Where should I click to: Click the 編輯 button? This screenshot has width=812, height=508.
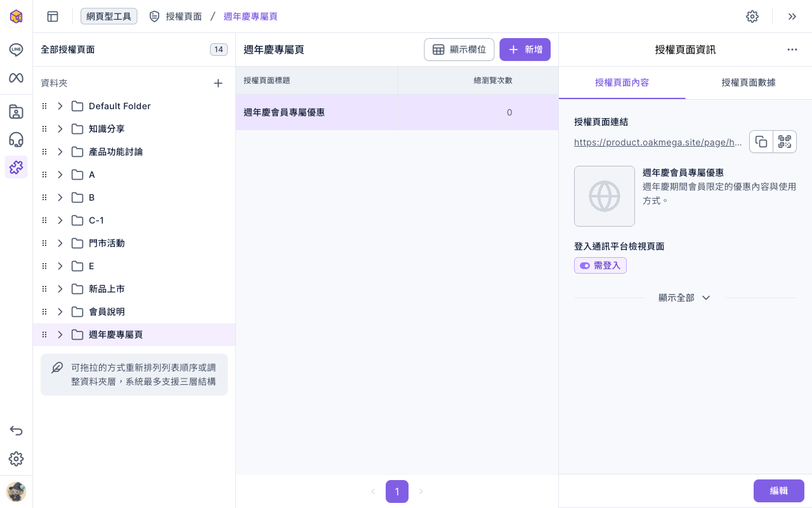tap(779, 491)
